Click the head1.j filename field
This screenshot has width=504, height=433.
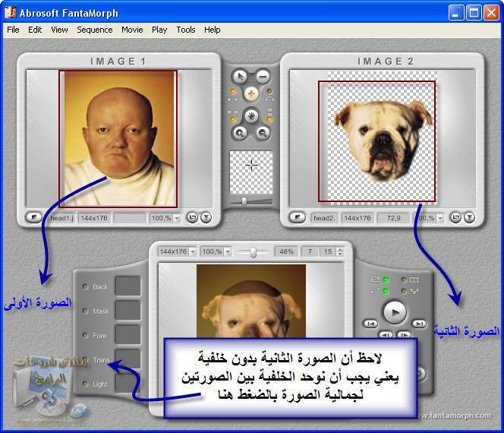(61, 218)
